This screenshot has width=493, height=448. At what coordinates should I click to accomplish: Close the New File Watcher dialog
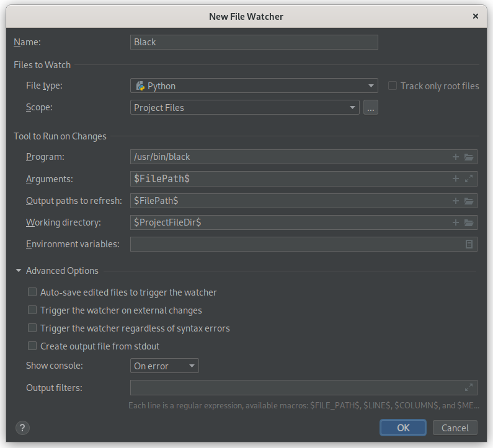pos(476,16)
